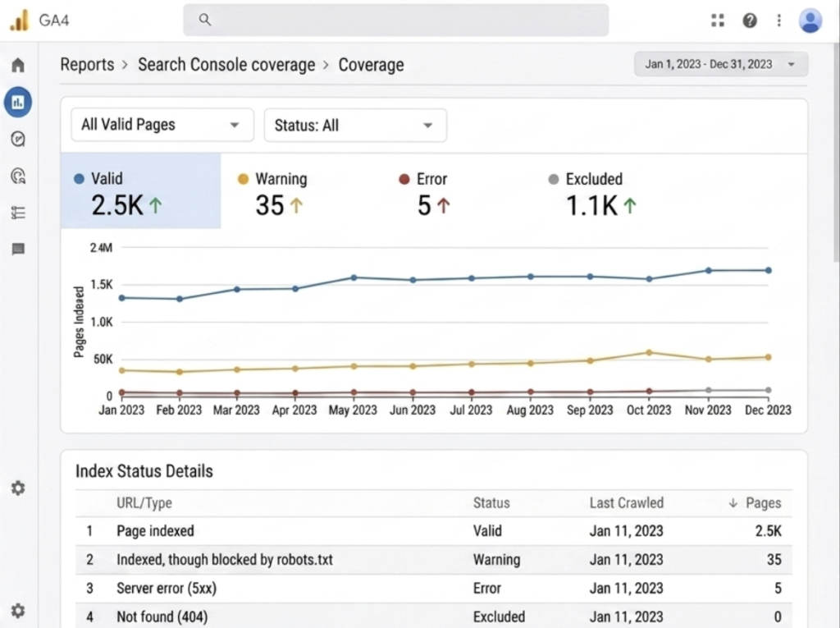Click the '2.5K' pages value in table
Screen dimensions: 840x628
(768, 531)
